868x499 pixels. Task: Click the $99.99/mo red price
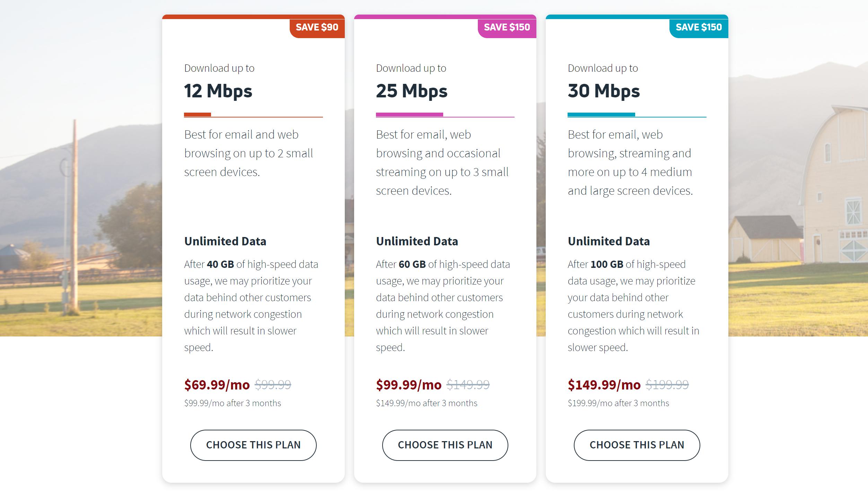(409, 385)
